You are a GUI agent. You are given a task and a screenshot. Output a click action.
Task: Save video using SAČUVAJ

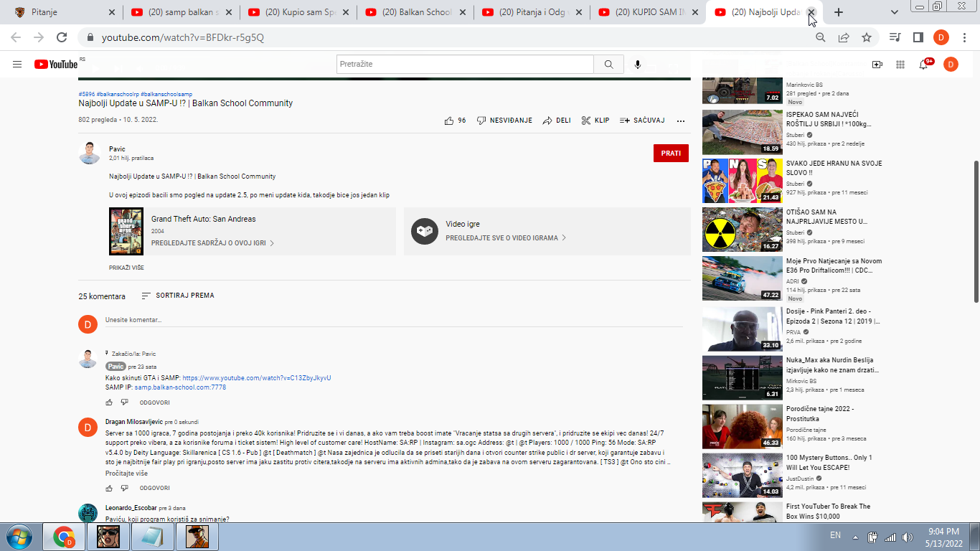point(642,121)
